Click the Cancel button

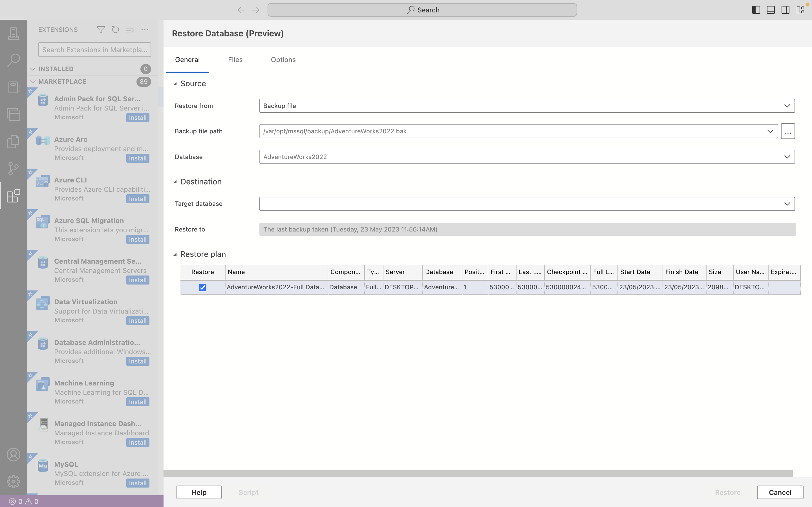[780, 492]
